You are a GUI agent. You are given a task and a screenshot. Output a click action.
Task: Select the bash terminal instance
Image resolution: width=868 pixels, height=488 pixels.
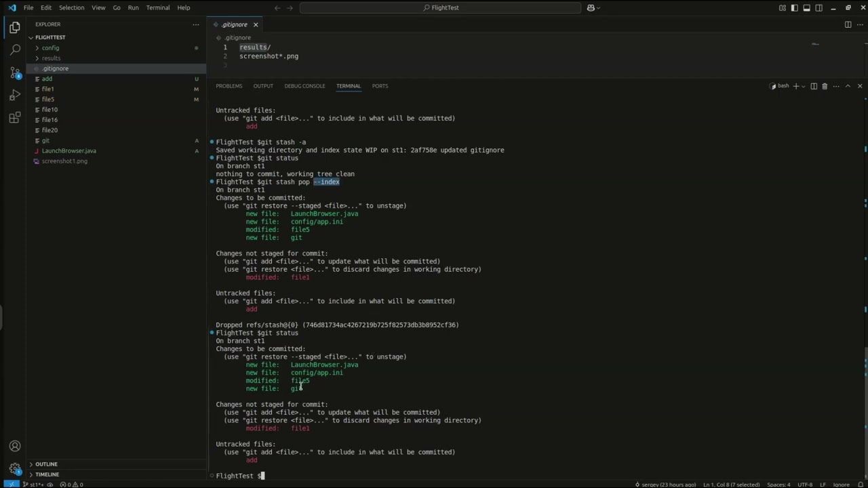coord(779,86)
